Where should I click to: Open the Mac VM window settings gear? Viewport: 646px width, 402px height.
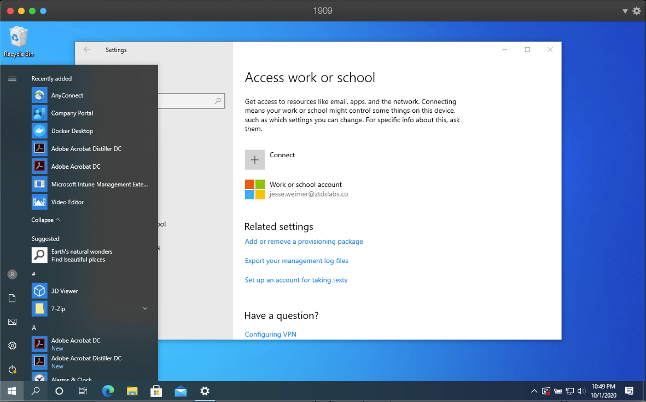(637, 11)
